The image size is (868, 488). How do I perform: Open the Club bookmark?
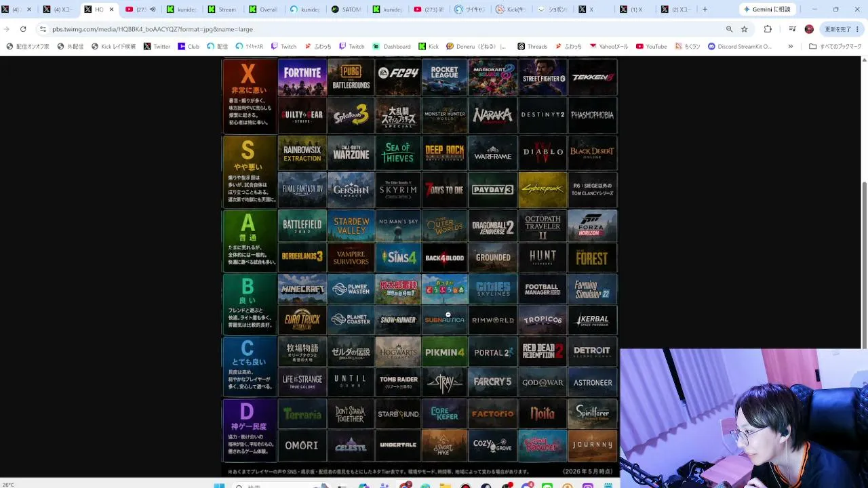(x=189, y=47)
